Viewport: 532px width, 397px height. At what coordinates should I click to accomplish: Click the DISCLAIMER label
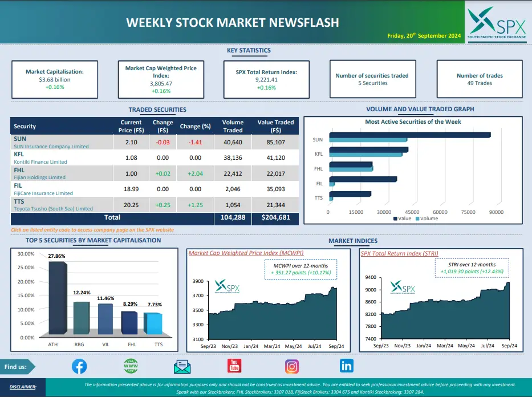click(23, 387)
